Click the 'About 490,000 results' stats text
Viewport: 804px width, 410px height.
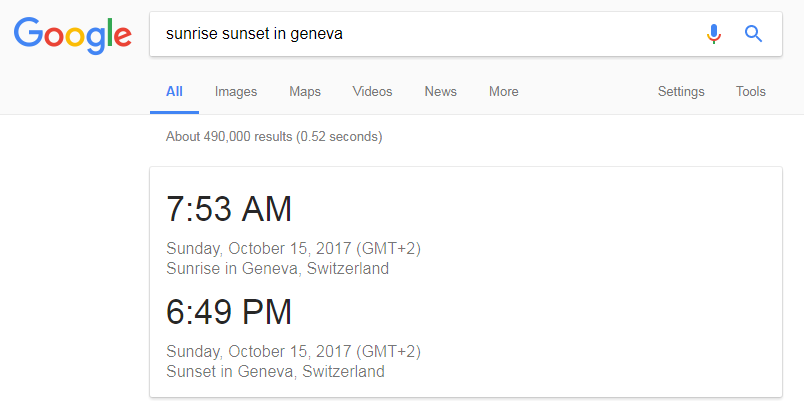coord(274,136)
